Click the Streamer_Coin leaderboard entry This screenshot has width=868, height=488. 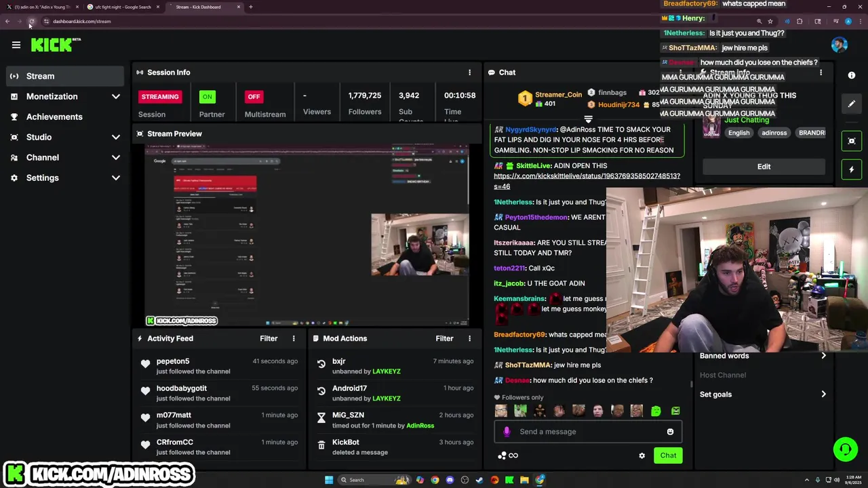coord(550,99)
